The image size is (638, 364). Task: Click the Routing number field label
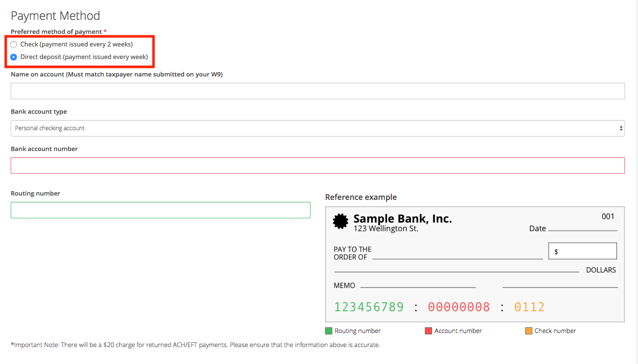(35, 193)
